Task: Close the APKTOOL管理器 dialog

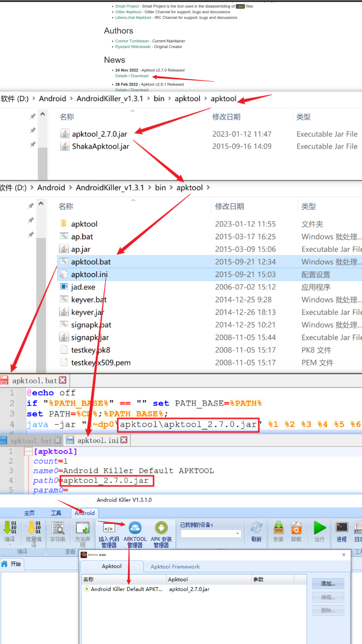Action: point(344,555)
